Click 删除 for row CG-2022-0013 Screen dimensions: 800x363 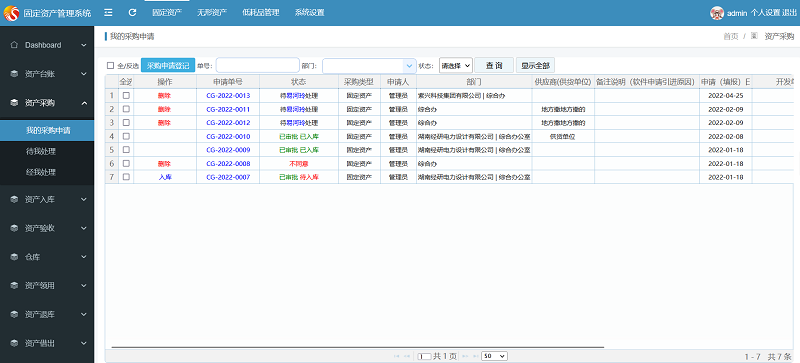click(x=164, y=95)
